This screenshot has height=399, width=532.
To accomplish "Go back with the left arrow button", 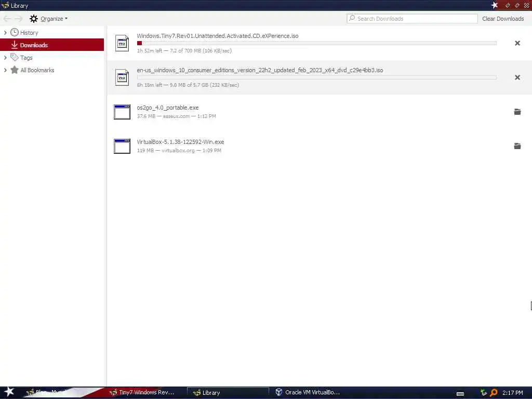I will click(x=7, y=19).
